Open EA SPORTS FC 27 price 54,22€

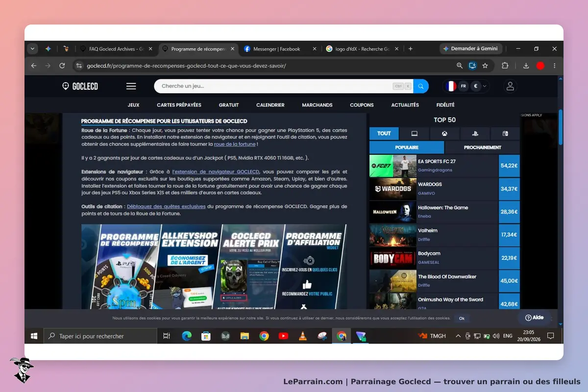(x=509, y=166)
